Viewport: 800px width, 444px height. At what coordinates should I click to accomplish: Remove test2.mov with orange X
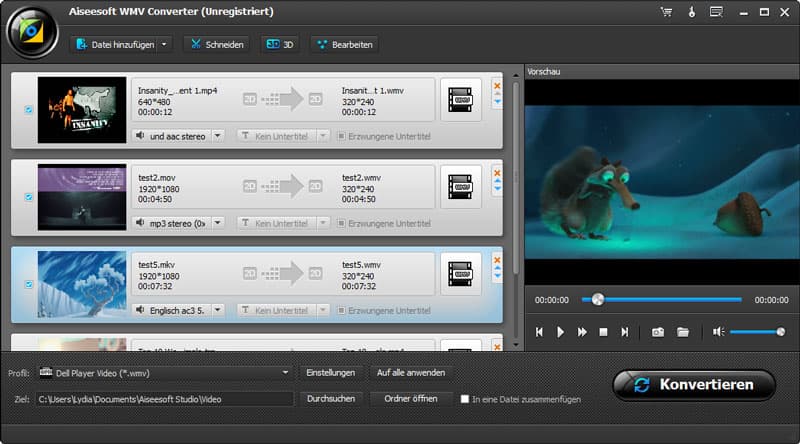[497, 173]
